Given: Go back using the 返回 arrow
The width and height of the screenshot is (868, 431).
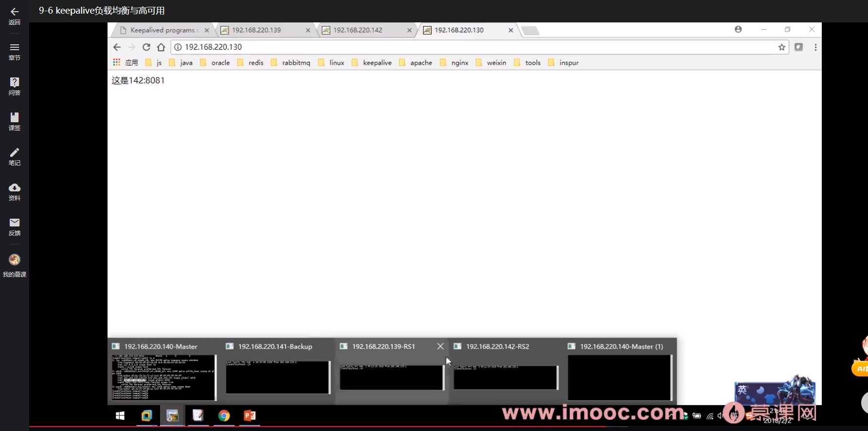Looking at the screenshot, I should (15, 16).
